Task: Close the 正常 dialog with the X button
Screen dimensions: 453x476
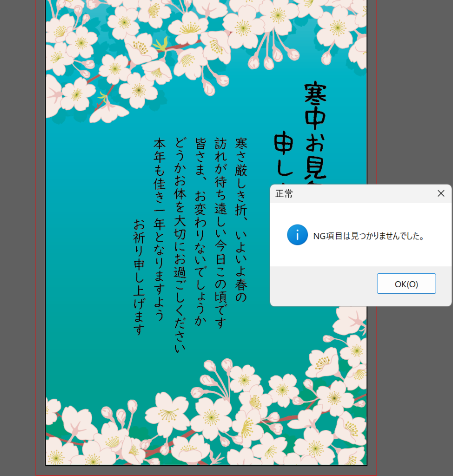Action: [x=441, y=193]
